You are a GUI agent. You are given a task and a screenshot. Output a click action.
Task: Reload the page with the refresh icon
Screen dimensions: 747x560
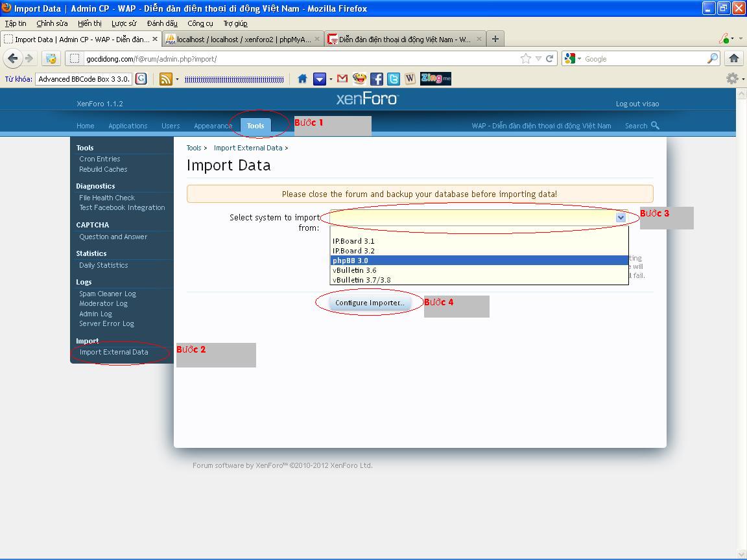click(x=549, y=58)
